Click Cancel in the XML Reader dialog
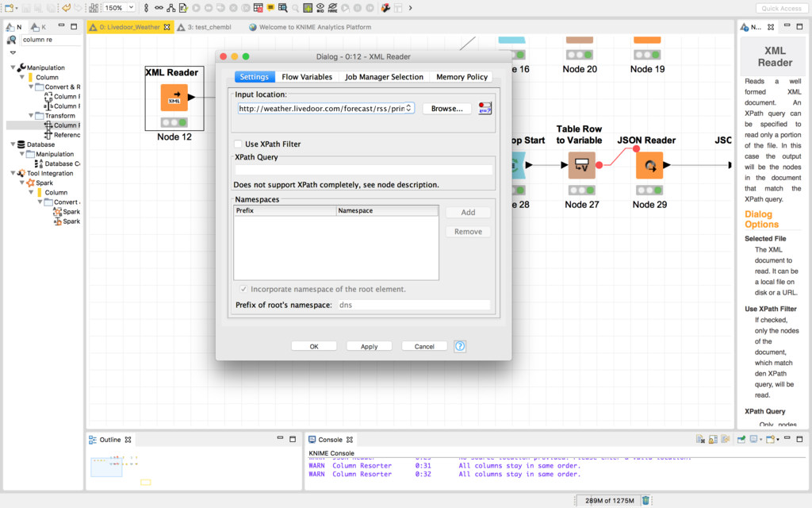The image size is (812, 508). tap(424, 346)
